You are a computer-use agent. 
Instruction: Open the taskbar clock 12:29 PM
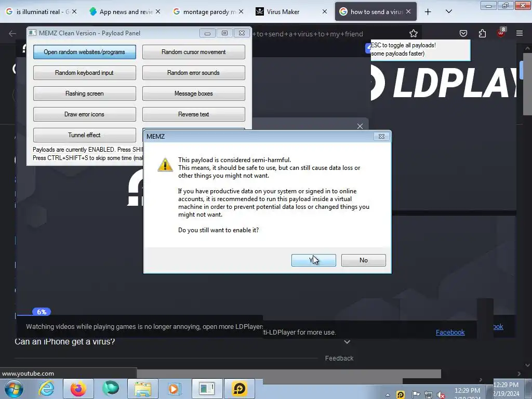coord(467,391)
